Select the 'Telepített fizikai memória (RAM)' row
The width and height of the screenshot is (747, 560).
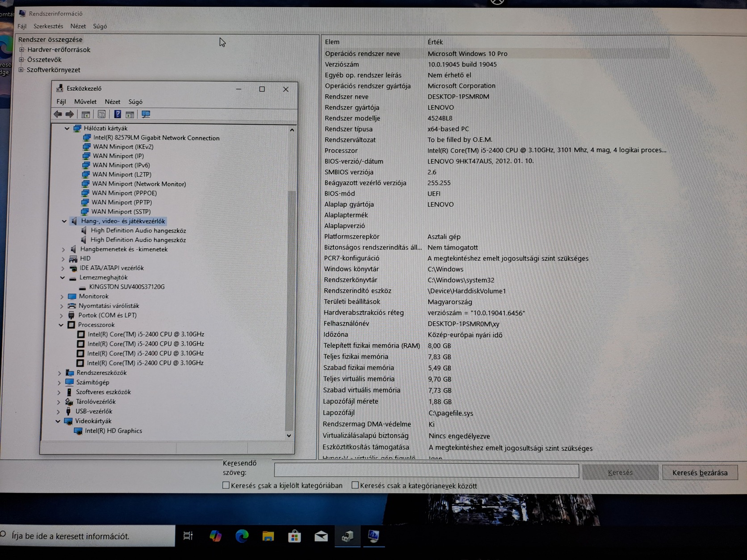pos(496,346)
